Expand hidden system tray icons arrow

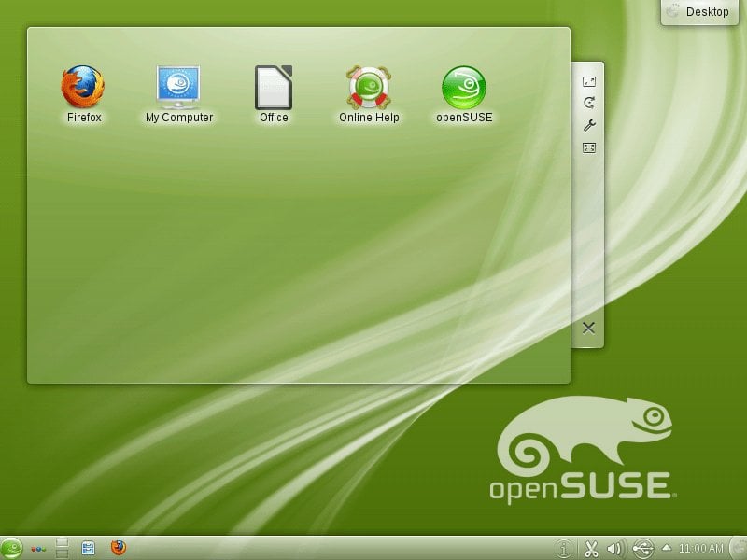667,547
